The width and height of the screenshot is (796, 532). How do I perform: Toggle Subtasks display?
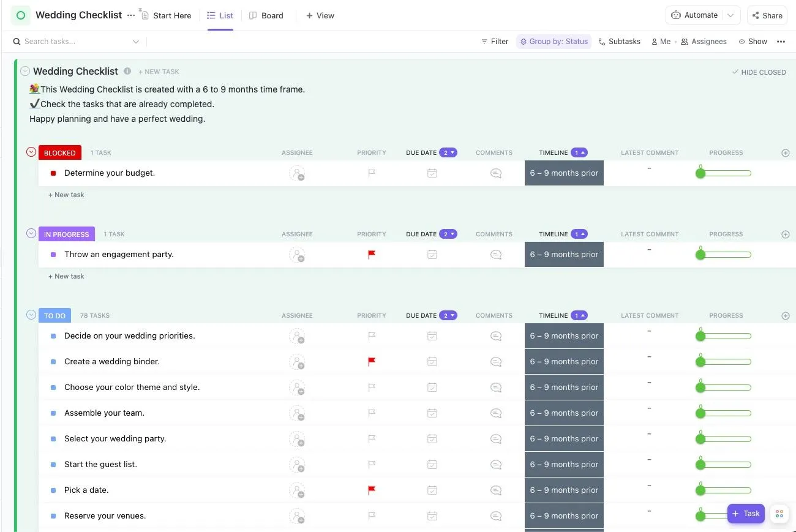(x=619, y=42)
